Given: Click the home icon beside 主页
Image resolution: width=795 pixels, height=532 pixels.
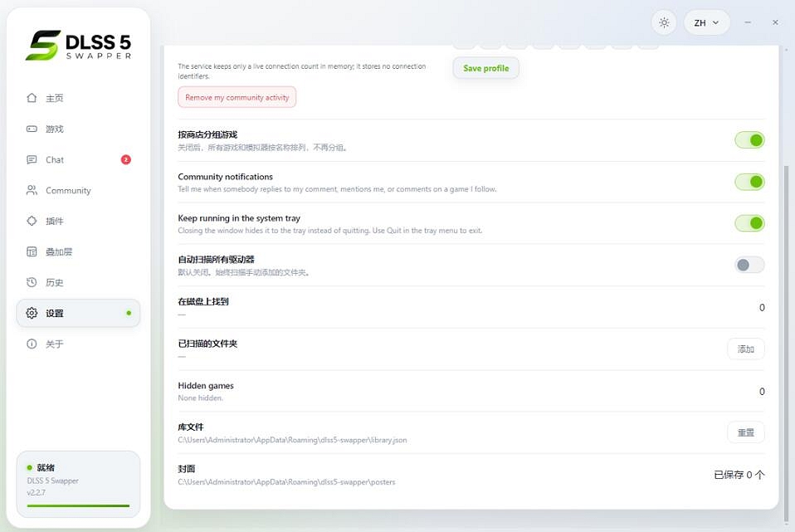Looking at the screenshot, I should tap(32, 98).
